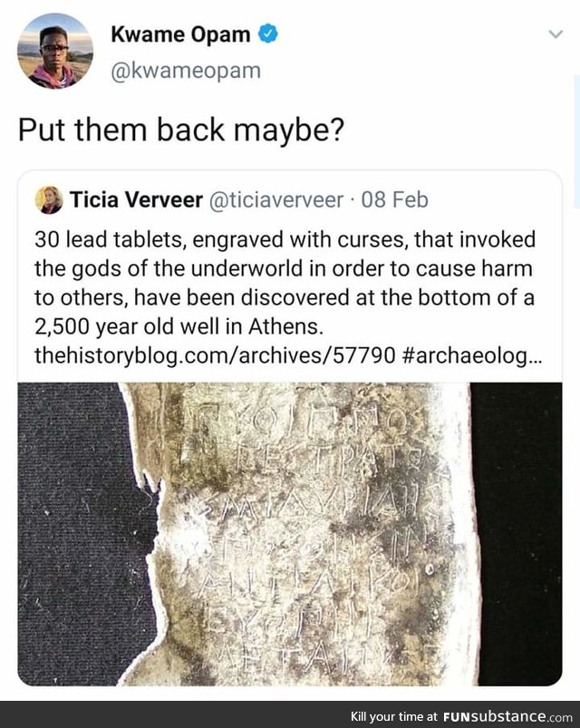Click the '2,500 year old well in Athens' line
This screenshot has width=580, height=728.
coord(179,327)
